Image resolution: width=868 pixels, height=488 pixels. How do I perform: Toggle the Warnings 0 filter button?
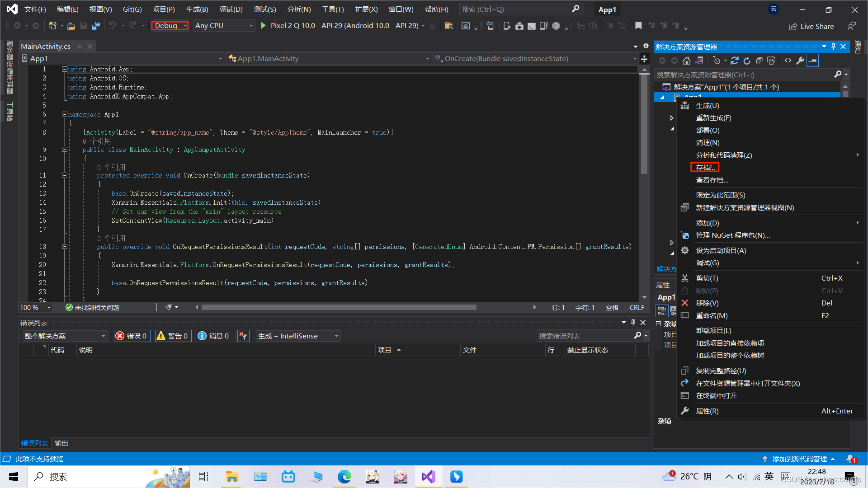click(173, 336)
